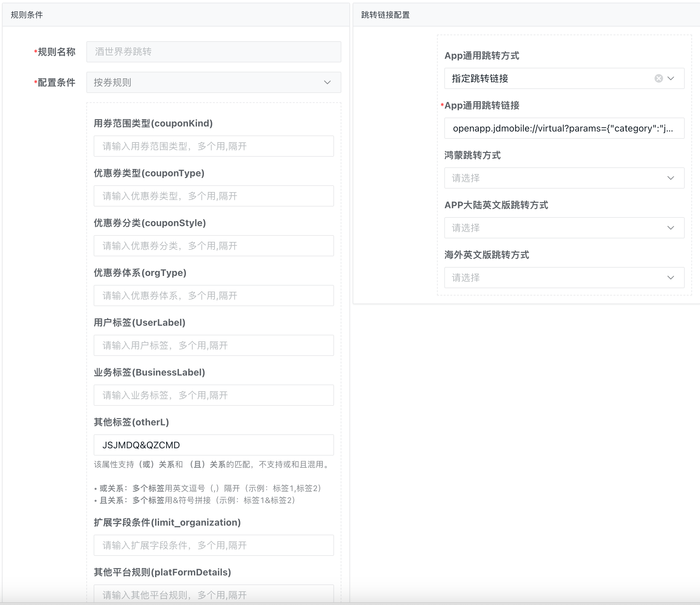
Task: Open the 鸿蒙跳转方式 select box
Action: [x=564, y=178]
